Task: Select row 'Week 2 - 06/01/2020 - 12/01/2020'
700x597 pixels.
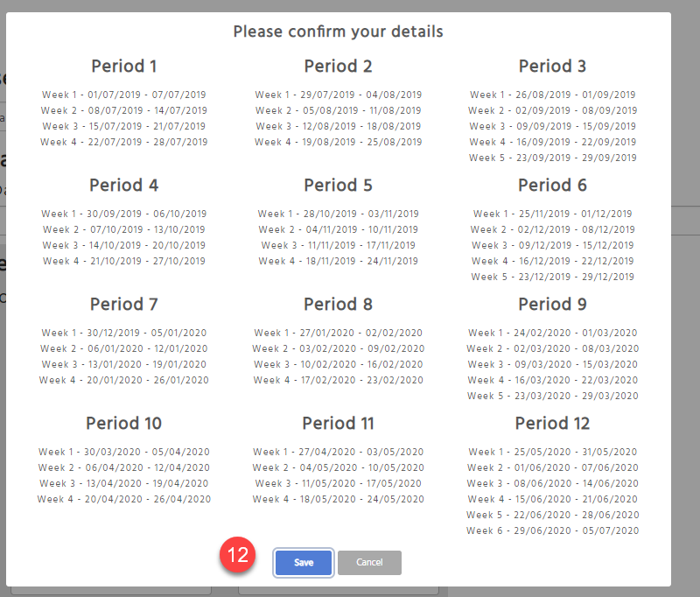Action: click(124, 348)
